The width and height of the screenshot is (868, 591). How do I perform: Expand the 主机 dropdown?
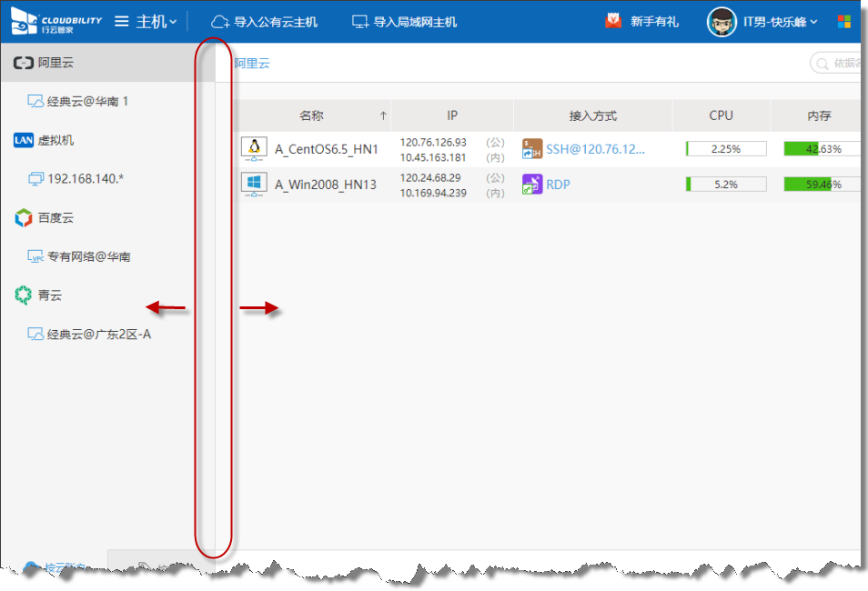[156, 22]
